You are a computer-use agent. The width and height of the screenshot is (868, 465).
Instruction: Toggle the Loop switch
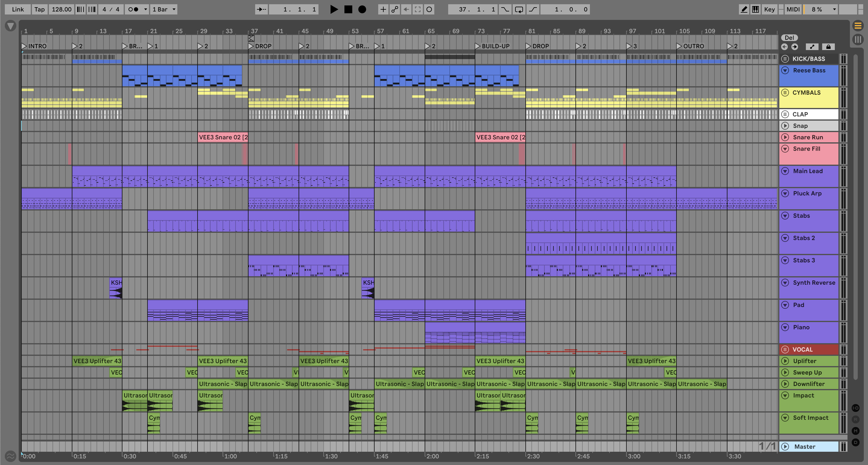pos(519,9)
